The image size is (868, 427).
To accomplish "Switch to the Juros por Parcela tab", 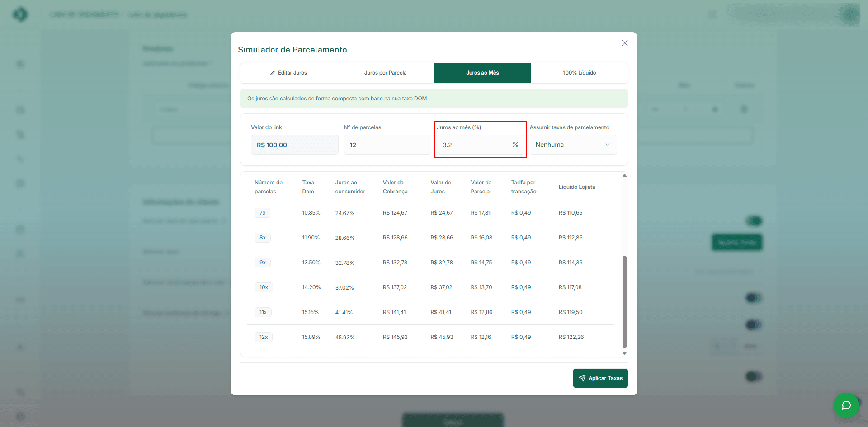I will click(385, 73).
